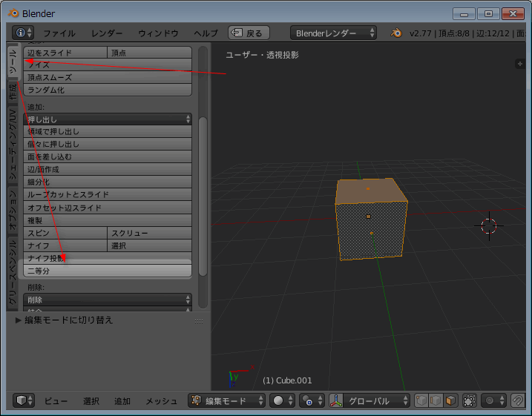Open the 削除 dropdown

(x=108, y=300)
